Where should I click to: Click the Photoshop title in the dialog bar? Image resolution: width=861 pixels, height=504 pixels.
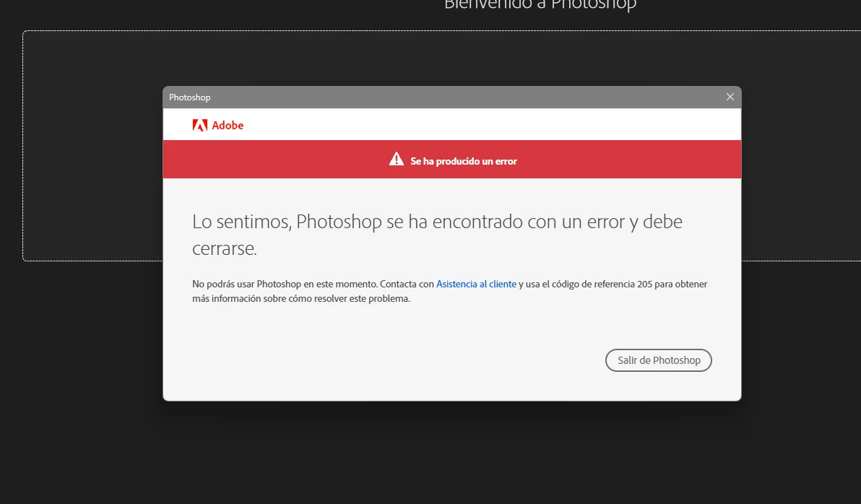(189, 97)
